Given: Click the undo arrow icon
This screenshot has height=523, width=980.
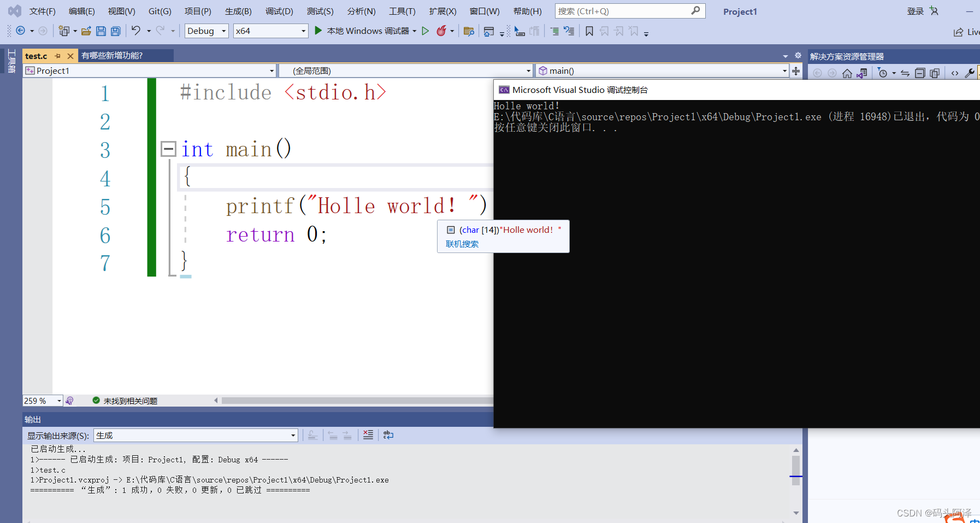Looking at the screenshot, I should [x=135, y=31].
